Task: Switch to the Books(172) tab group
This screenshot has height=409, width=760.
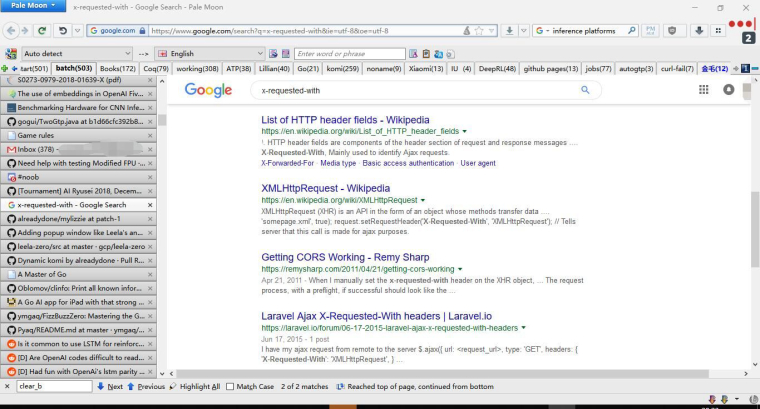Action: (x=118, y=69)
